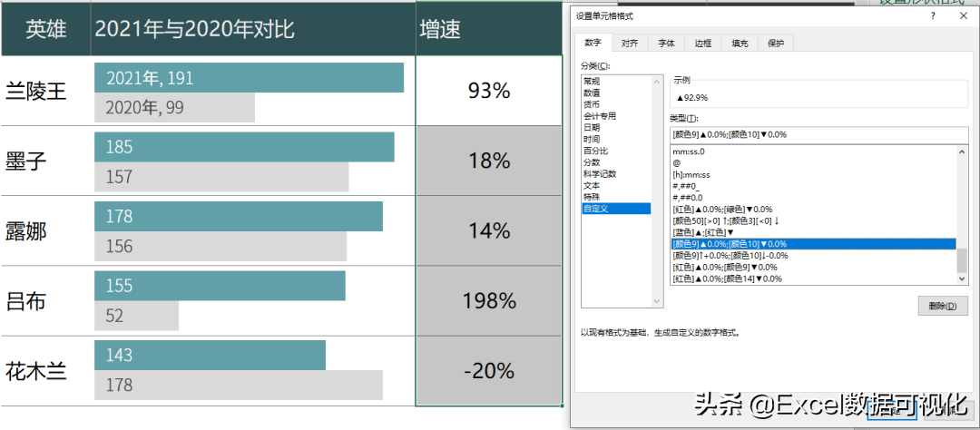Select 数值 category
Viewport: 980px width, 430px height.
(x=615, y=93)
